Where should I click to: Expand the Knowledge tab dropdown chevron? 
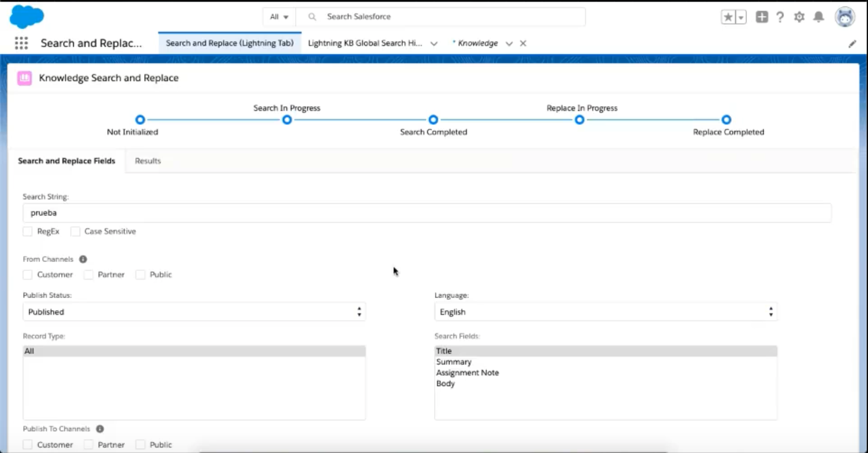[x=509, y=44]
